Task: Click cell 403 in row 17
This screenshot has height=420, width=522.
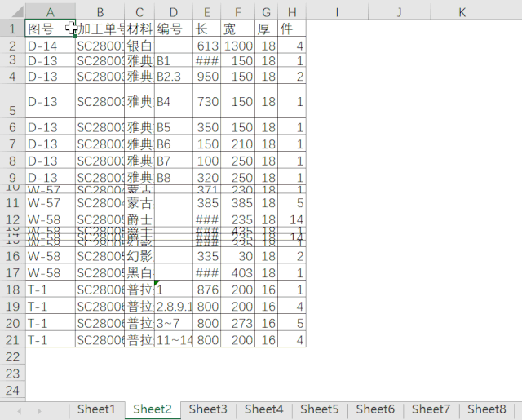Action: [237, 272]
